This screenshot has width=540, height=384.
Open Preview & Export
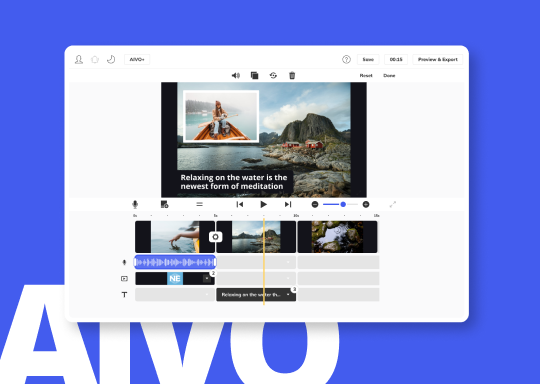pos(437,60)
